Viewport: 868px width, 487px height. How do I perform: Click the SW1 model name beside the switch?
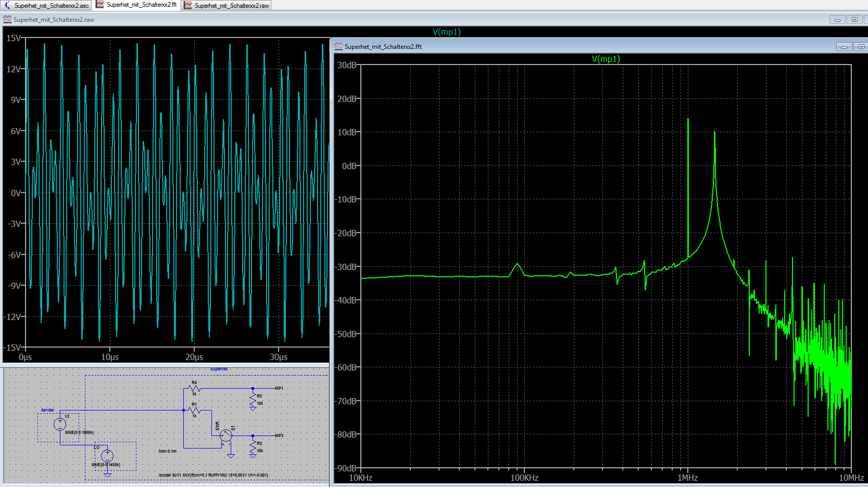217,426
